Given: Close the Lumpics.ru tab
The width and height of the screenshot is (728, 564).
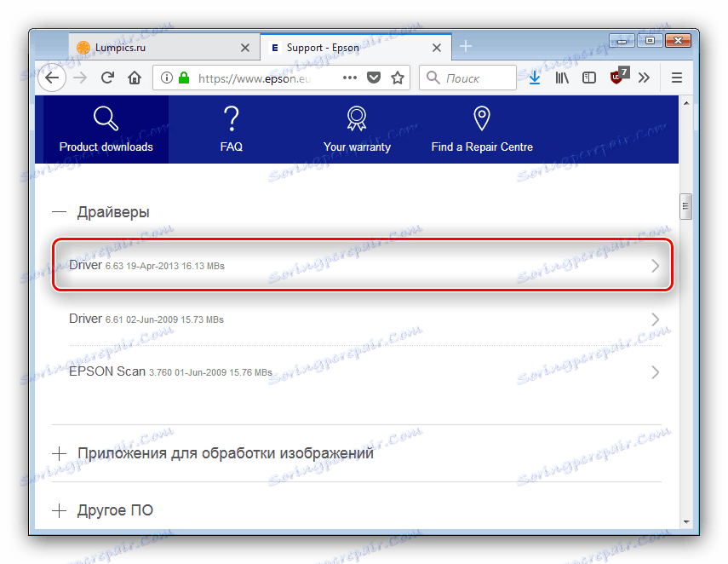Looking at the screenshot, I should tap(245, 48).
